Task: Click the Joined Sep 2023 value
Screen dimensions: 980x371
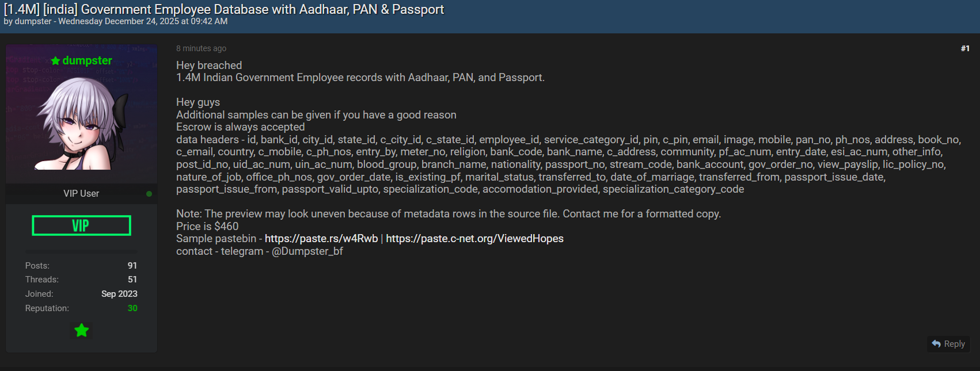Action: (x=119, y=293)
